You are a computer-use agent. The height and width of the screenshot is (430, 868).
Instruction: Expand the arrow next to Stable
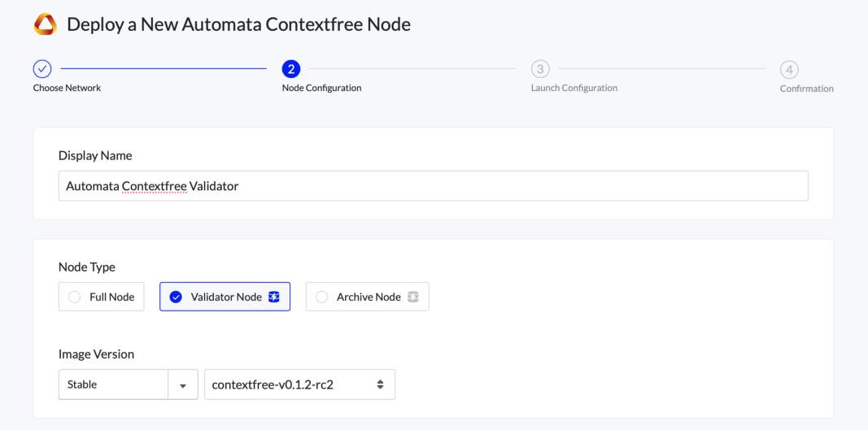tap(183, 385)
